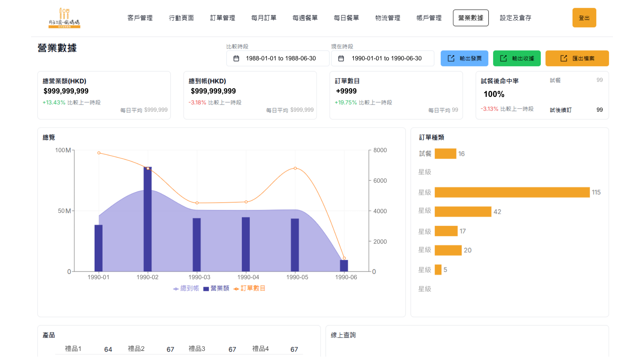This screenshot has width=644, height=362.
Task: Open the 1988 comparison date range picker
Action: [280, 58]
